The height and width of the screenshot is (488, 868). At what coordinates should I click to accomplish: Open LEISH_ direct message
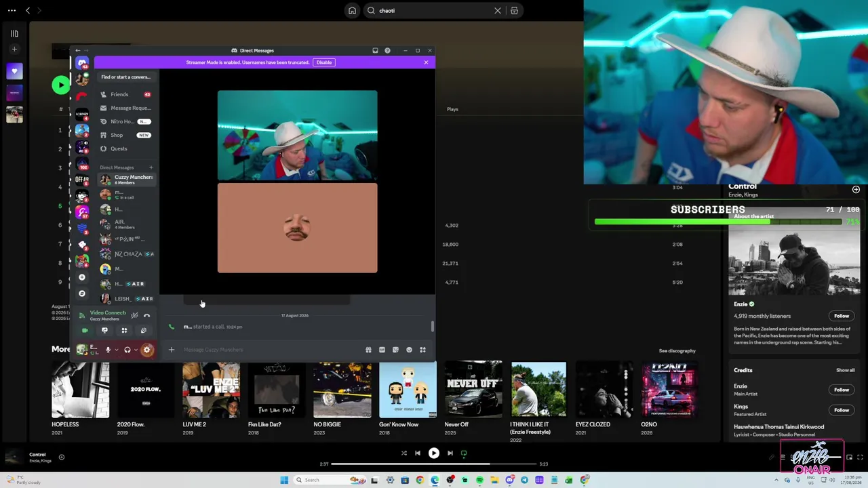click(x=126, y=298)
